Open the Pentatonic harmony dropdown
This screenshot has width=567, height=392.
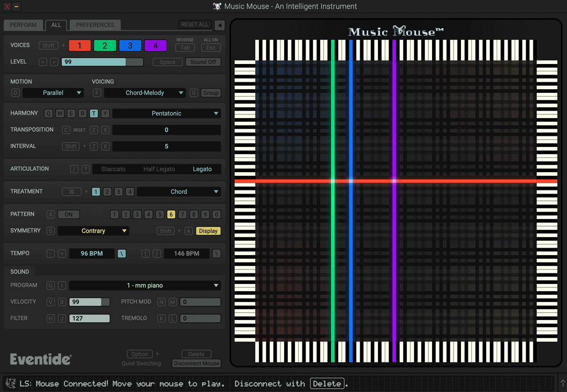click(x=166, y=113)
